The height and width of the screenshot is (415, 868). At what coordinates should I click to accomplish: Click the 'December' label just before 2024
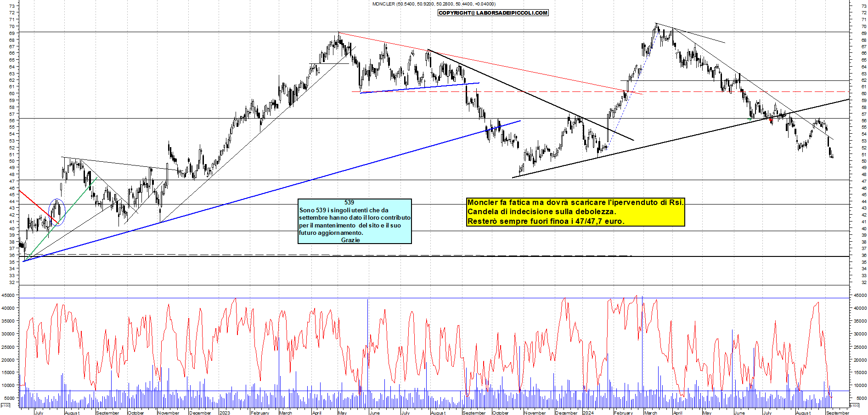tap(566, 413)
